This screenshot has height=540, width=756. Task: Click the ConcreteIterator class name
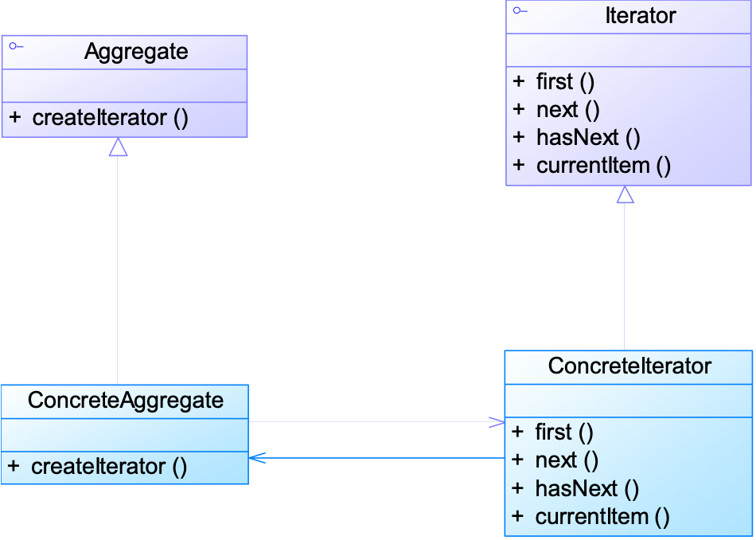629,366
